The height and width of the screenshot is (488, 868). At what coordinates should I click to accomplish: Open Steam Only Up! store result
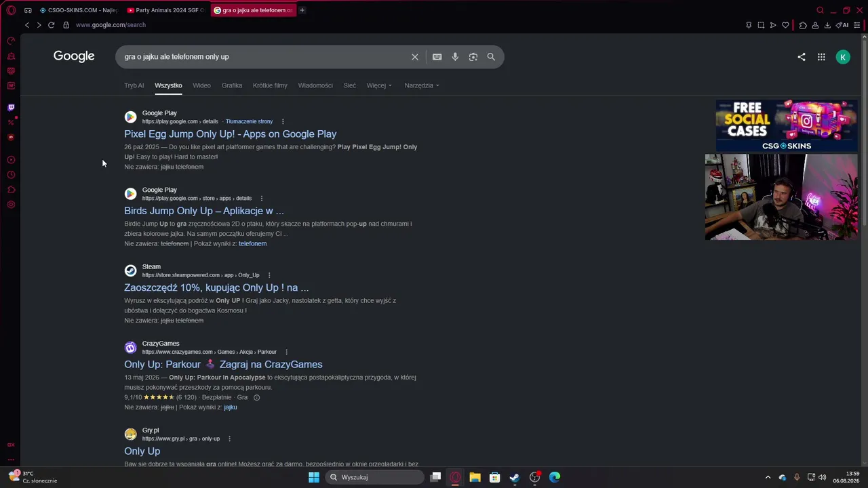(216, 288)
